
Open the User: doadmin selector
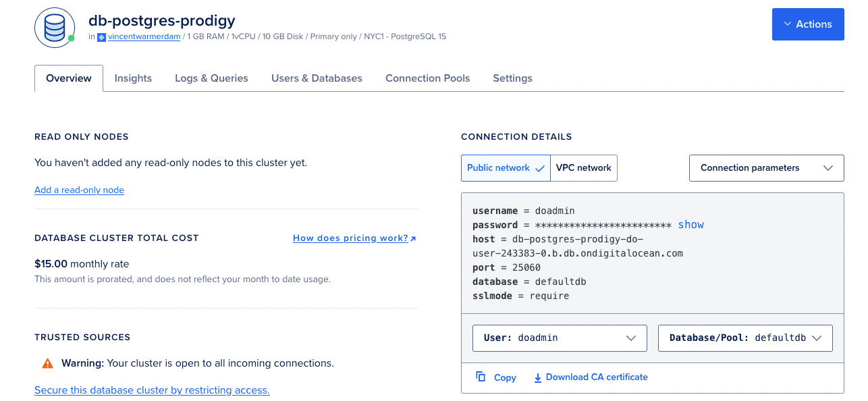[559, 338]
